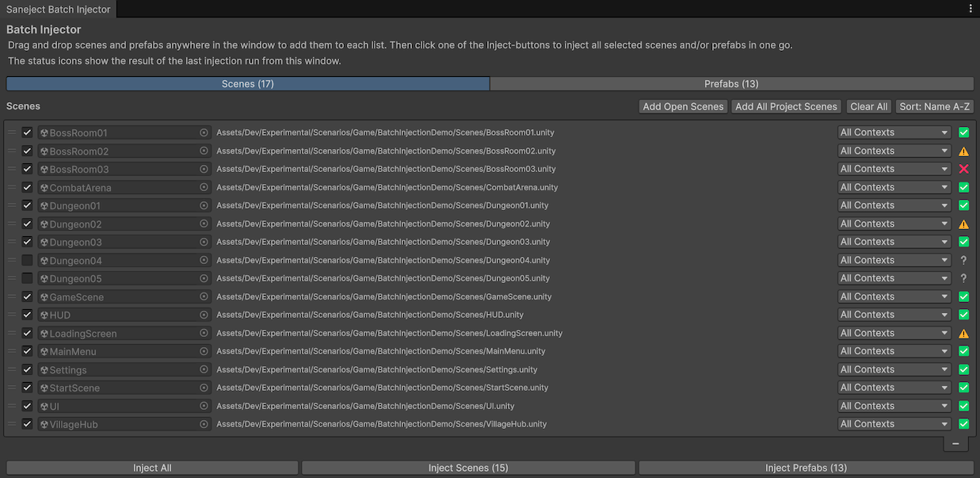
Task: Select the Scenes (17) tab
Action: point(248,83)
